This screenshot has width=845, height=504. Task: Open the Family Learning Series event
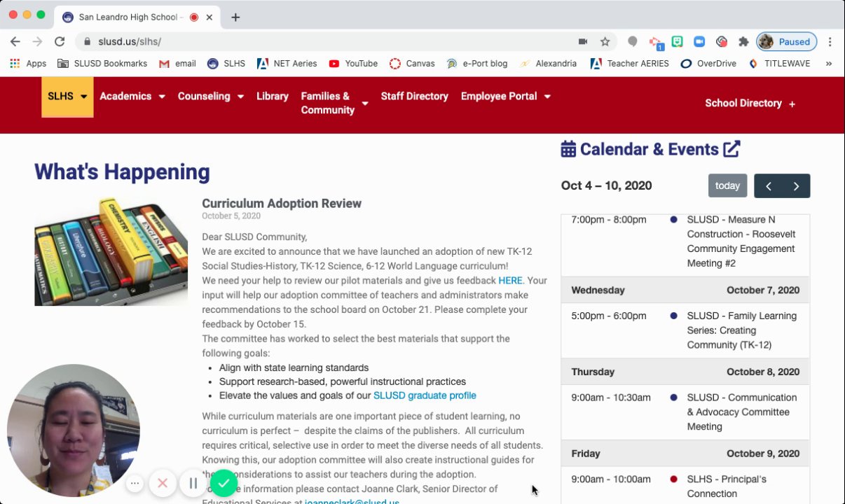click(x=685, y=330)
